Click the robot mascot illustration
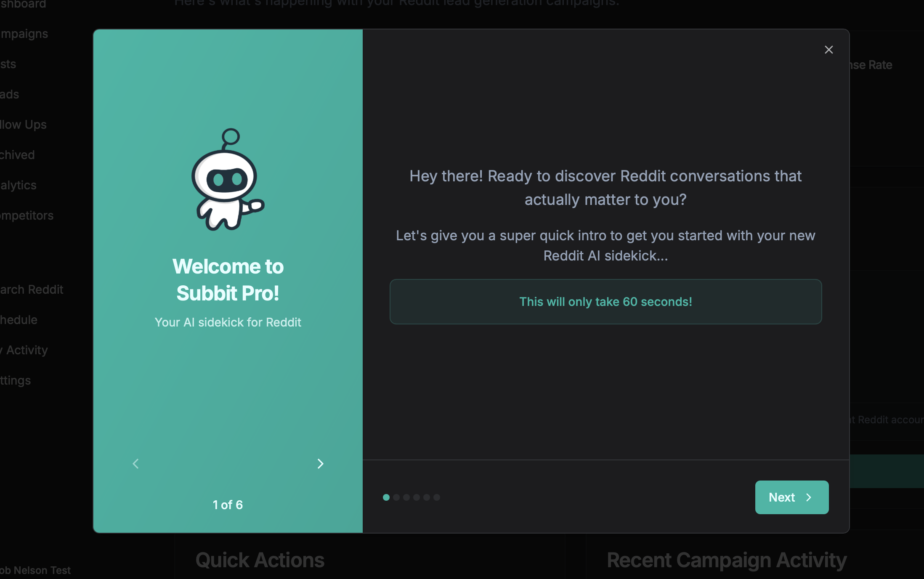 (x=228, y=180)
